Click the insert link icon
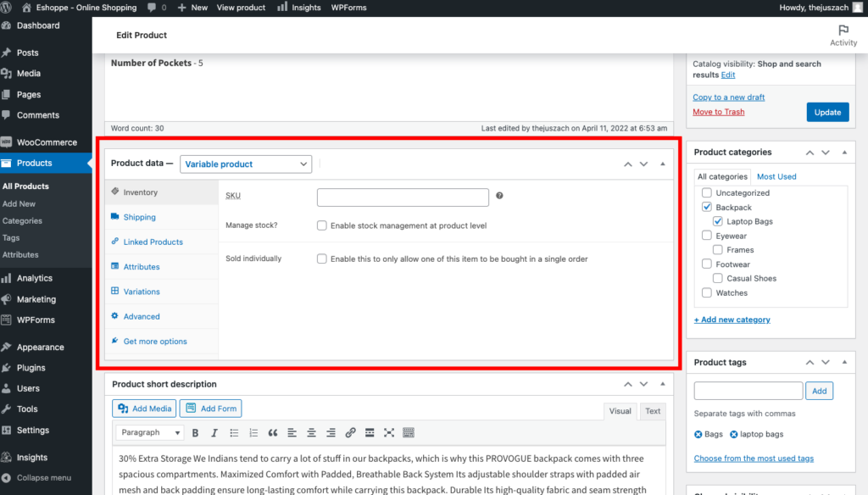Image resolution: width=868 pixels, height=495 pixels. tap(350, 432)
